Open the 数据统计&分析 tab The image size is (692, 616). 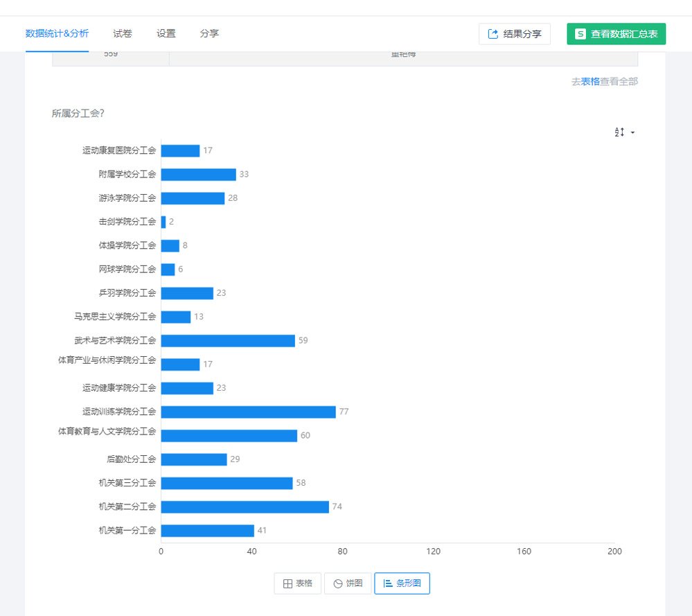tap(57, 33)
